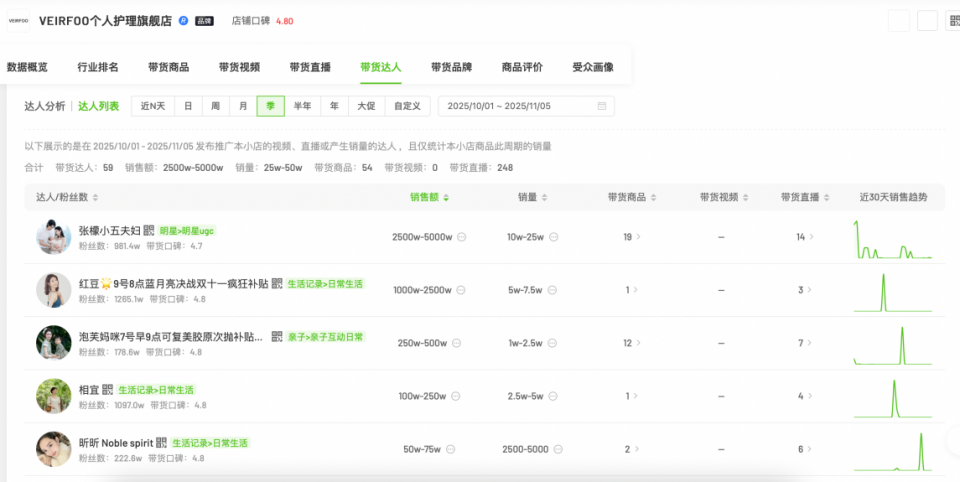Click info icon beside 10w-25w sales volume
Viewport: 960px width, 482px height.
[x=553, y=237]
